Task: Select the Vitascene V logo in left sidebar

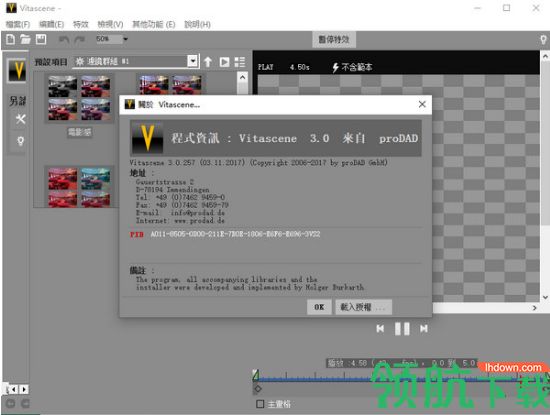Action: tap(17, 71)
